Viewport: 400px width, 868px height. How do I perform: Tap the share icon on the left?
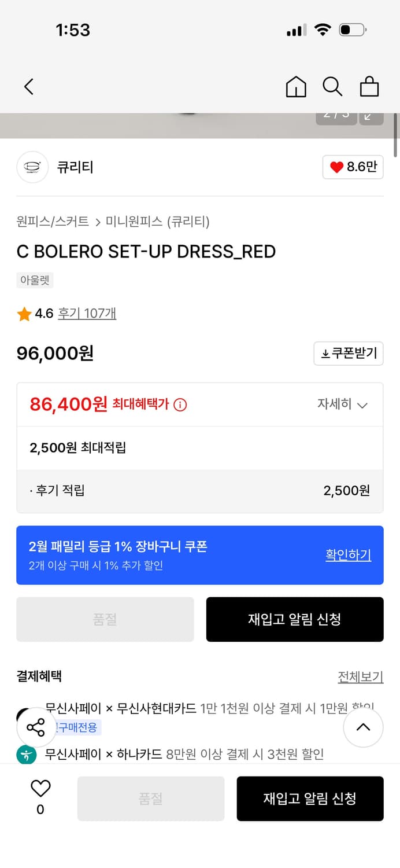(36, 727)
